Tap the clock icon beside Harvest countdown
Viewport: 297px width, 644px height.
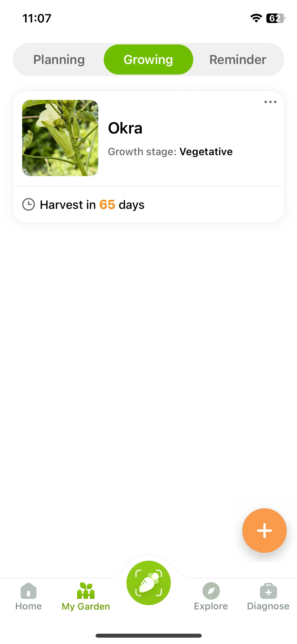(29, 204)
